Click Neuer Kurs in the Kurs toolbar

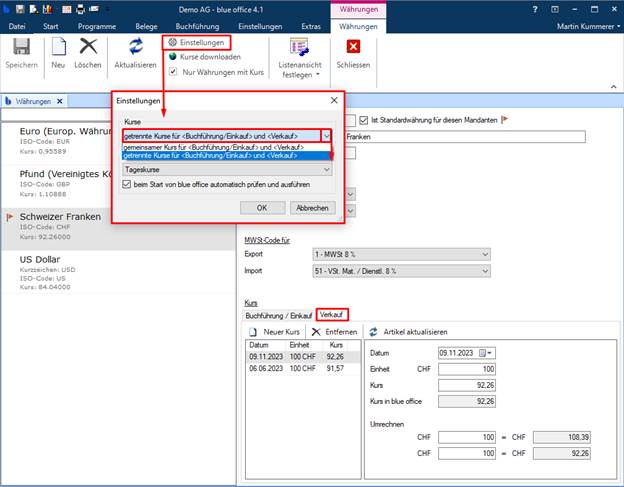click(x=275, y=332)
